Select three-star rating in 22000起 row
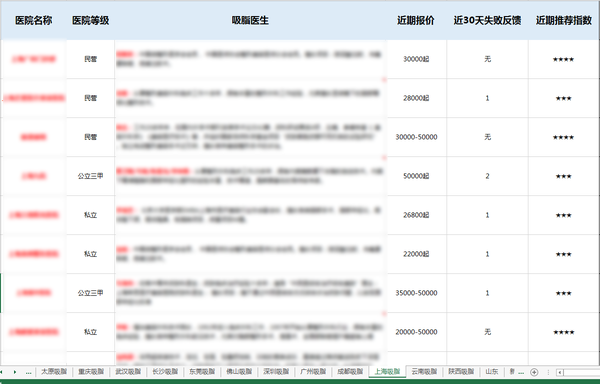This screenshot has height=384, width=600. coord(564,254)
